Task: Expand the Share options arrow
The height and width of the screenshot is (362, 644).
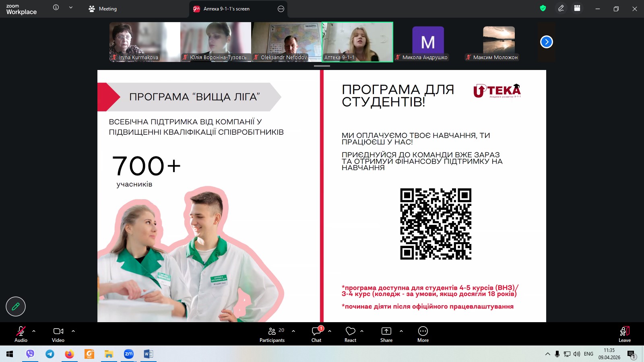Action: click(x=401, y=331)
